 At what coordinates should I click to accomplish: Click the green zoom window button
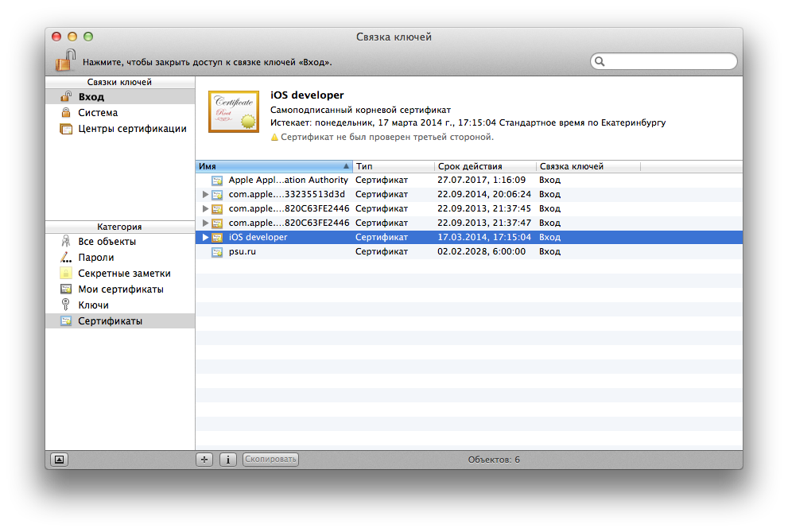coord(88,37)
